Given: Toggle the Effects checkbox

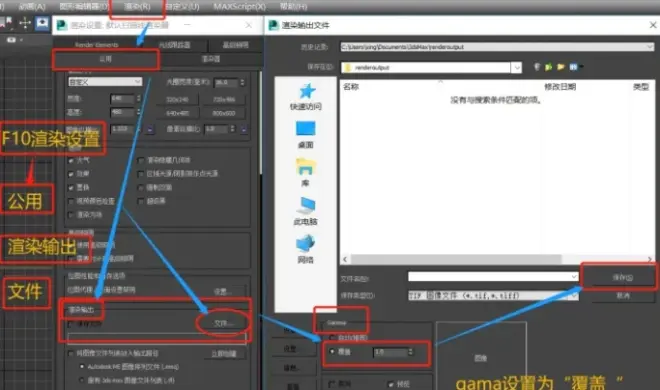Looking at the screenshot, I should coord(71,174).
